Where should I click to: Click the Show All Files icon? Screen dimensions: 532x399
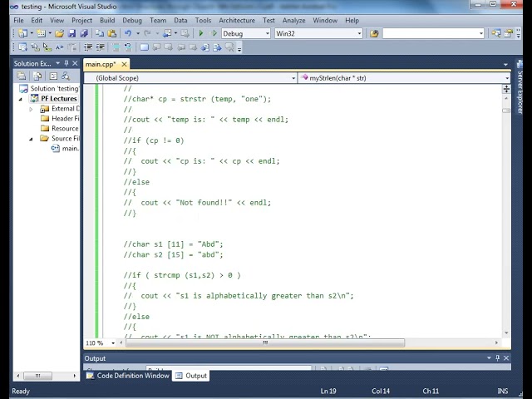pyautogui.click(x=37, y=76)
